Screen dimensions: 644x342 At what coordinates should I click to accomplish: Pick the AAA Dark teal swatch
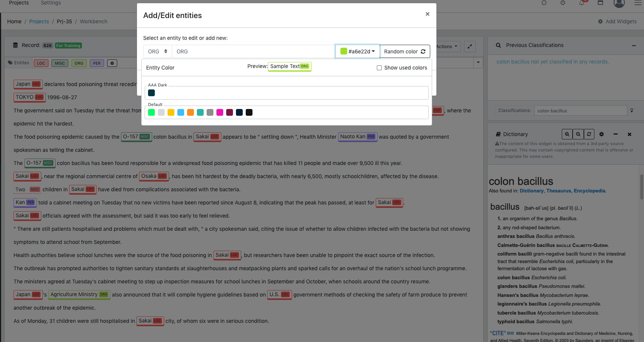click(151, 93)
